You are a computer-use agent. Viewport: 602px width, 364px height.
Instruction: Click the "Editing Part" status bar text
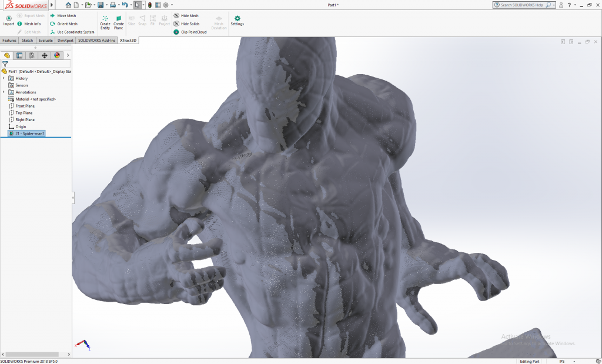point(530,361)
